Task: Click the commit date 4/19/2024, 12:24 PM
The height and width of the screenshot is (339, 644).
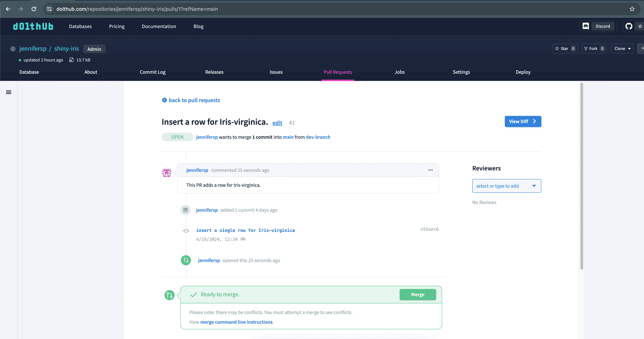Action: pyautogui.click(x=221, y=239)
